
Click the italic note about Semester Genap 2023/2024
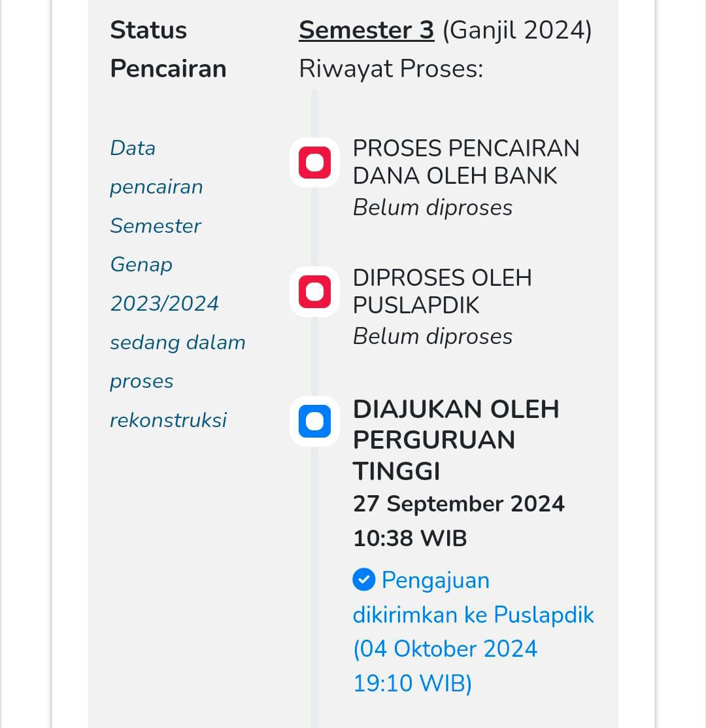(x=178, y=284)
